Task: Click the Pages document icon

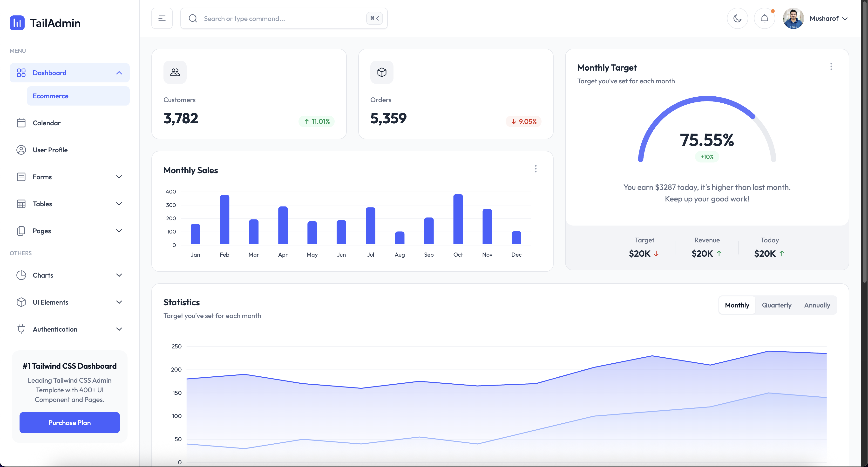Action: click(21, 231)
